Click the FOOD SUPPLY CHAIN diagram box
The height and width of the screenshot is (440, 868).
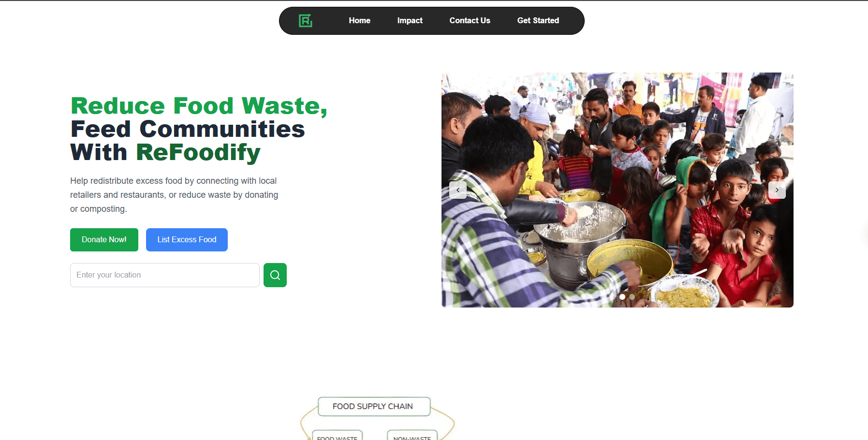click(x=374, y=407)
